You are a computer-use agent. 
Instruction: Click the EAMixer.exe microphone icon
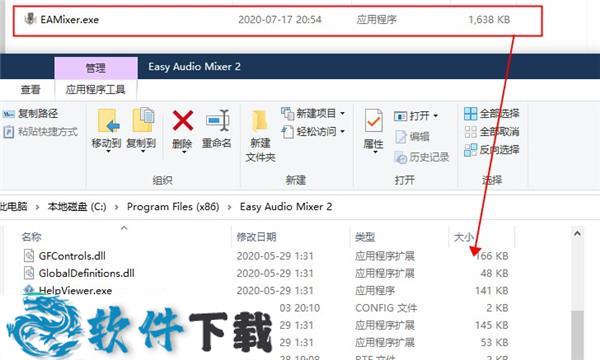click(29, 18)
